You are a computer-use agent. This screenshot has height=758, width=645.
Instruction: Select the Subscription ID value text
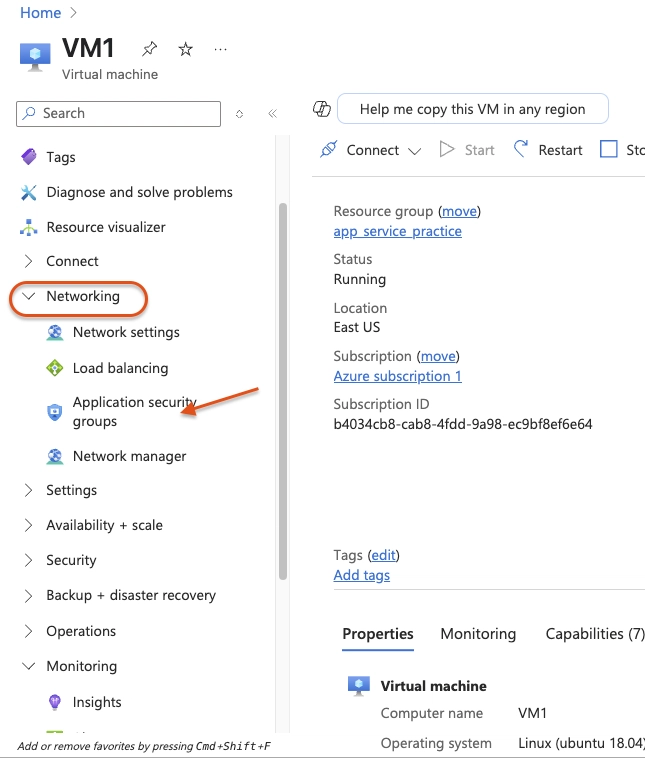pyautogui.click(x=463, y=424)
